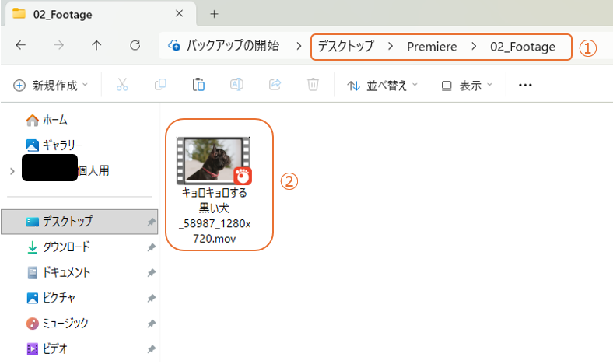Open the 表示 view dropdown
613x364 pixels.
pyautogui.click(x=467, y=86)
